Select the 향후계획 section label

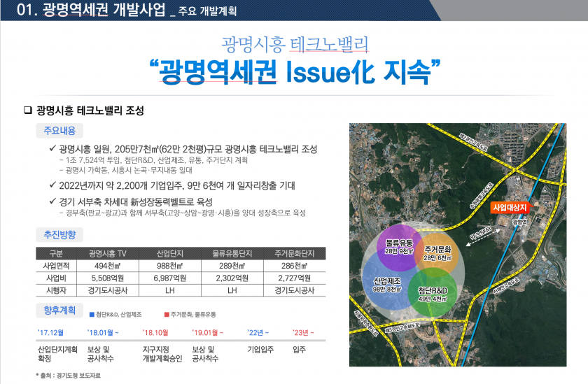tap(58, 311)
